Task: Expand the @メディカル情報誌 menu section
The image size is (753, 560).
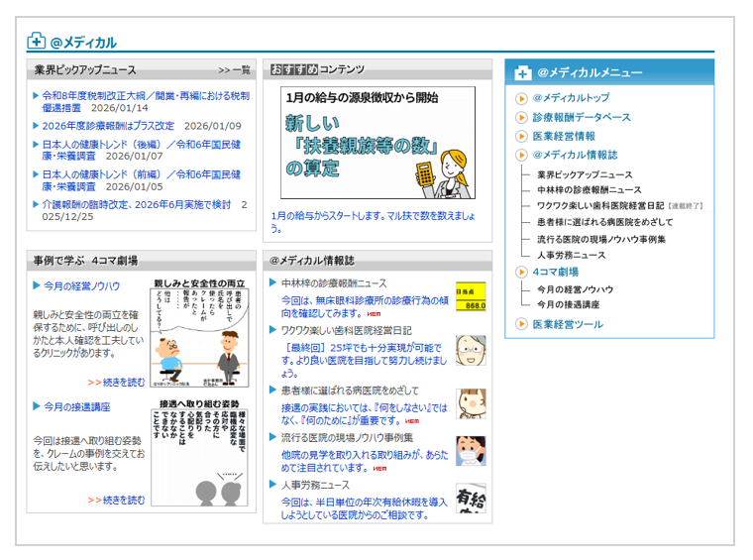Action: click(x=575, y=155)
